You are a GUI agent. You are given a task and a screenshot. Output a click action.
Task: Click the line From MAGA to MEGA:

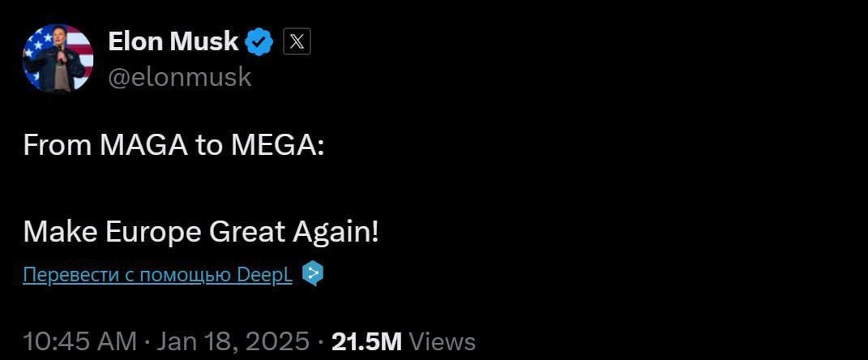pos(173,146)
